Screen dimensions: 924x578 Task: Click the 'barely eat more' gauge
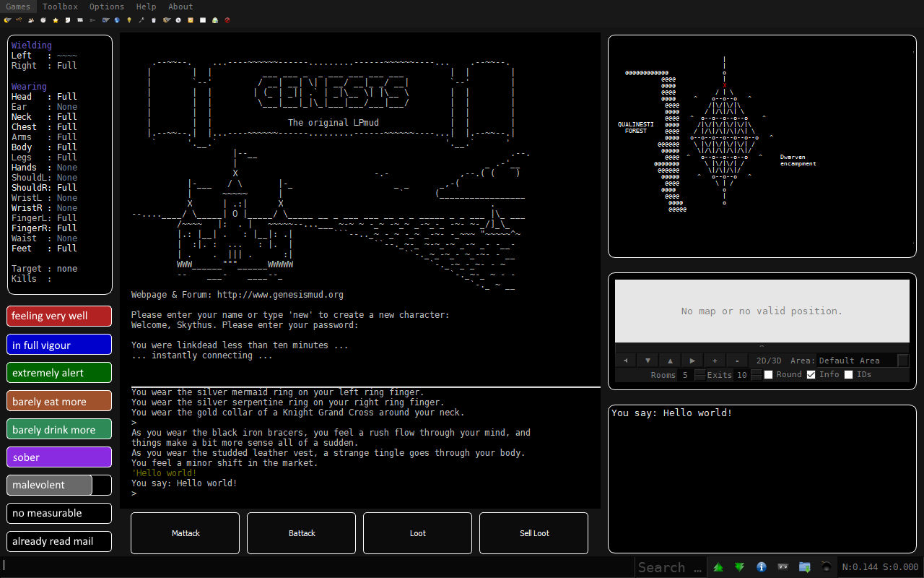(59, 401)
